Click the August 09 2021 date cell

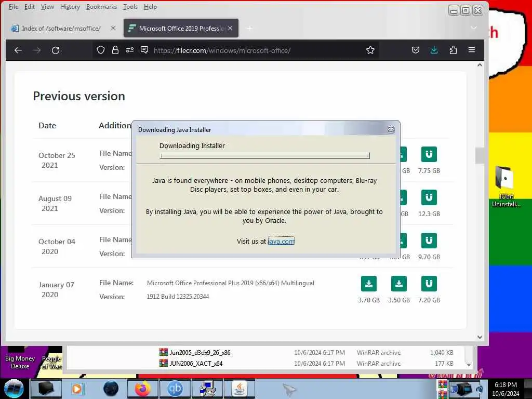click(x=55, y=203)
